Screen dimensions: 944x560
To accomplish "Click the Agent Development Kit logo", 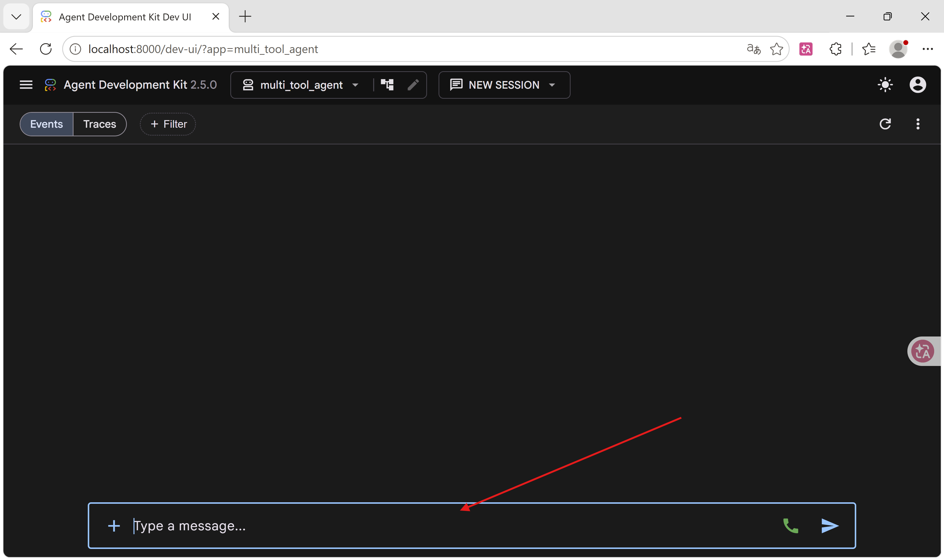I will tap(50, 85).
